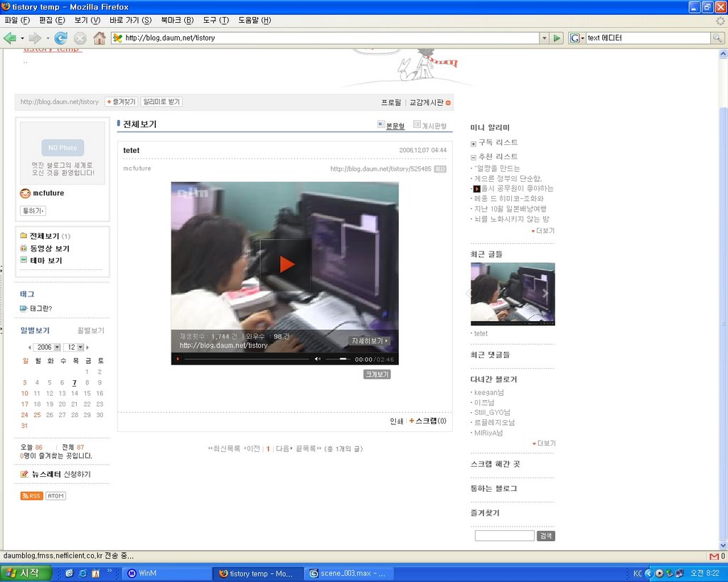Click the Stop loading icon

(x=80, y=38)
